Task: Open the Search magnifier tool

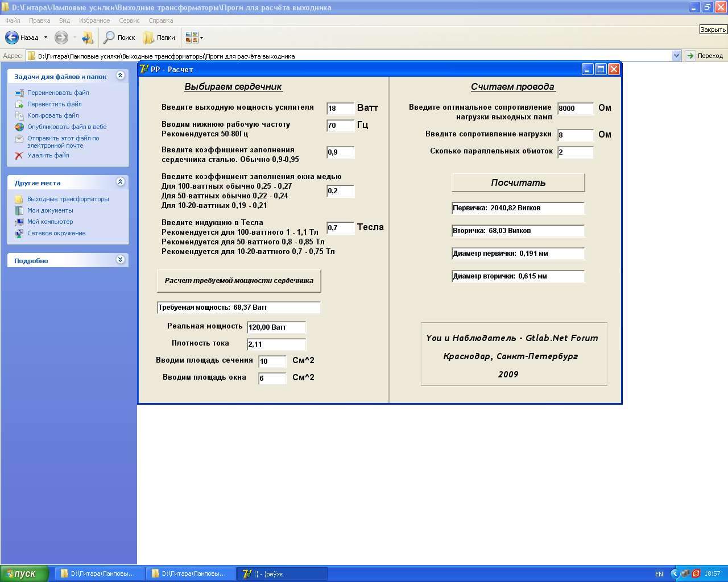Action: click(109, 38)
